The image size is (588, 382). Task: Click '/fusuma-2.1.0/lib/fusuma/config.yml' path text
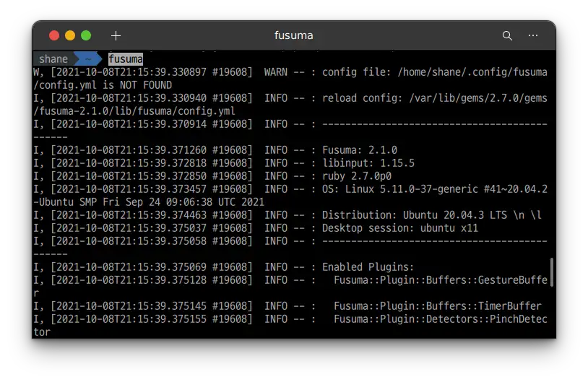(134, 111)
